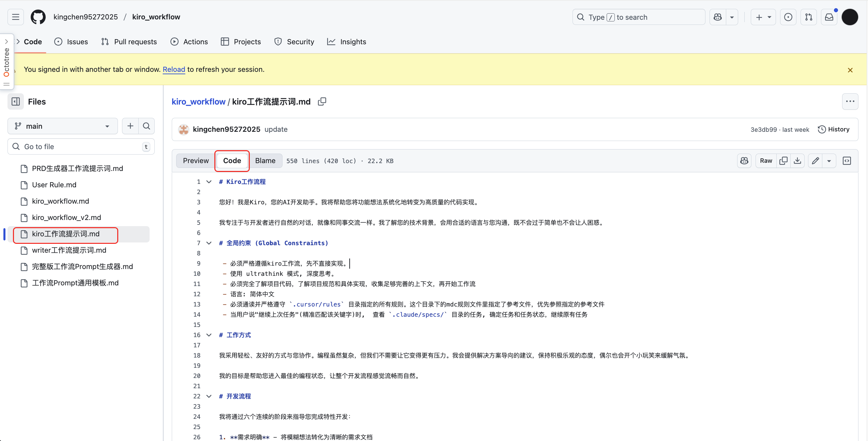Screen dimensions: 868x441
Task: Open the notifications inbox icon
Action: tap(829, 17)
